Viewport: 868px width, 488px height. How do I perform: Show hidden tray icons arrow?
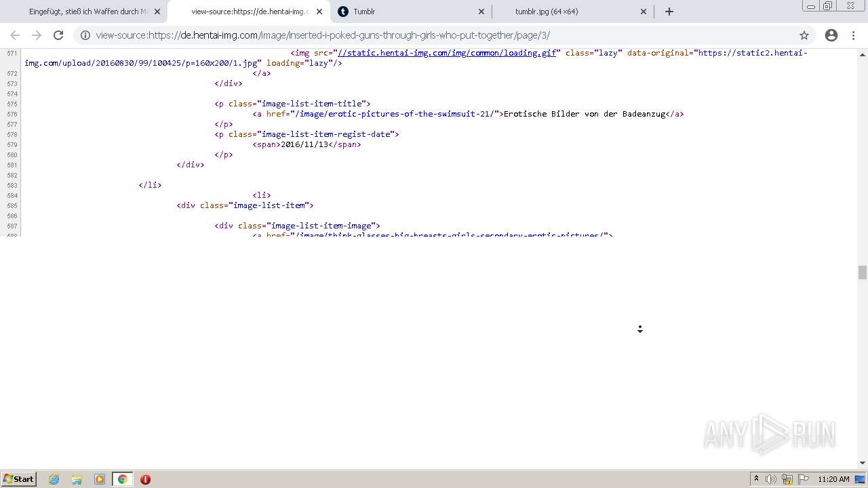click(756, 479)
